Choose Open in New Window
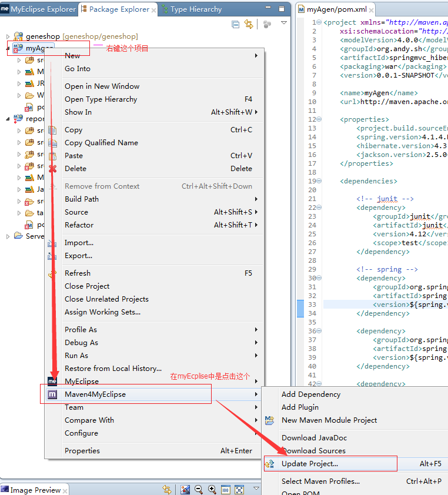Image resolution: width=448 pixels, height=495 pixels. [161, 86]
